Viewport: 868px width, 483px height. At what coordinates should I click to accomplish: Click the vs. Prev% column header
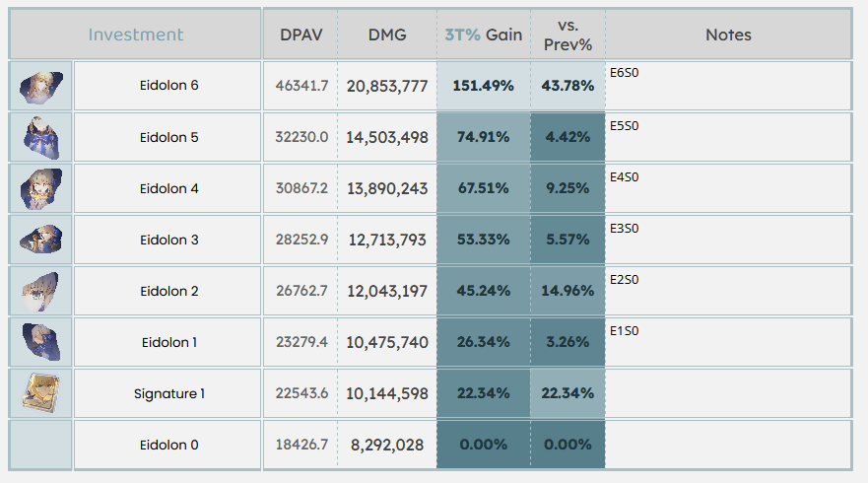[568, 34]
